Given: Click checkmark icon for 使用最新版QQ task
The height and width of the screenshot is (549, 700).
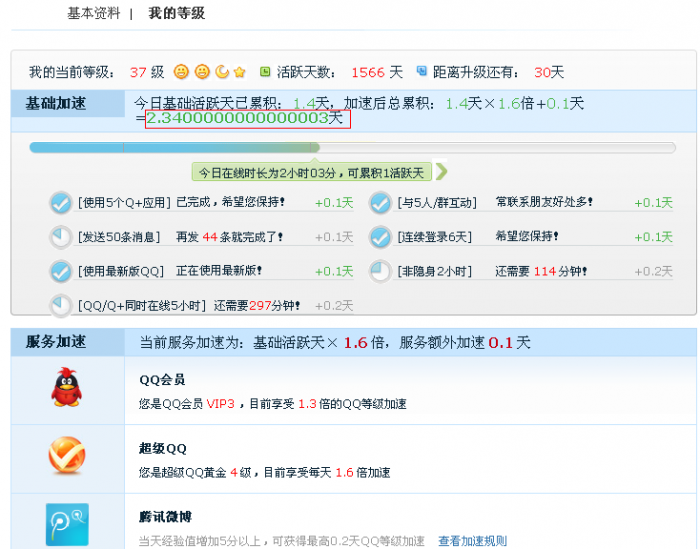Looking at the screenshot, I should coord(61,271).
